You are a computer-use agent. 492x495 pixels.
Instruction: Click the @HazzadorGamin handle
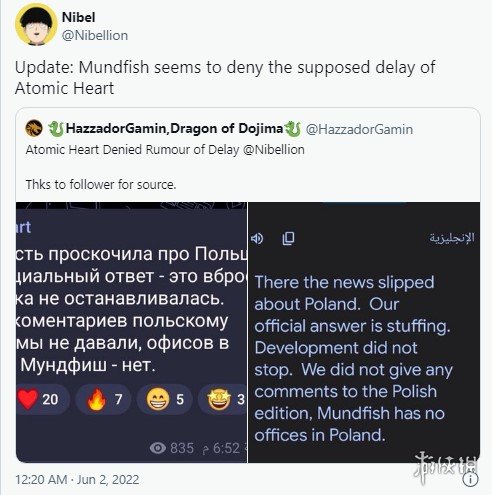point(359,129)
